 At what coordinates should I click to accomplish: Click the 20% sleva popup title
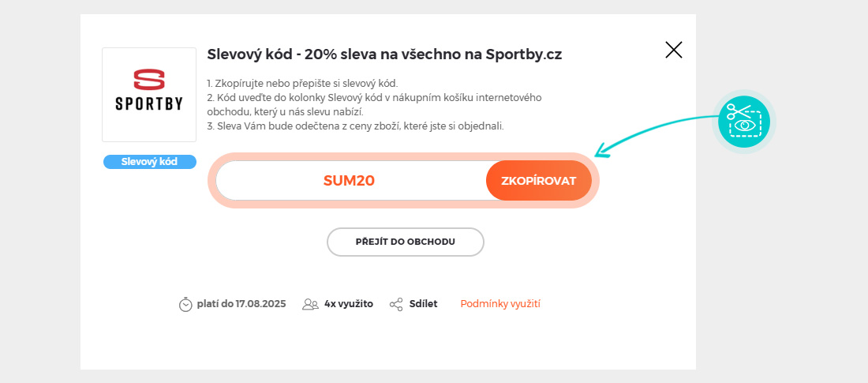tap(383, 54)
